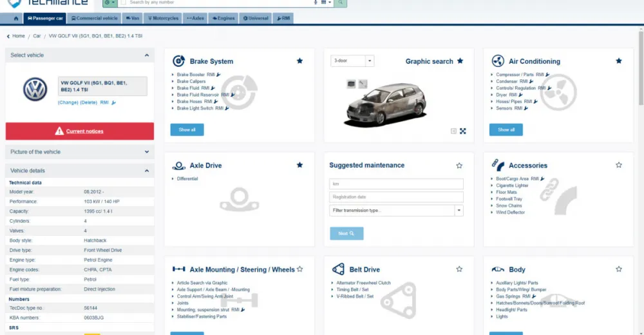This screenshot has width=644, height=335.
Task: Click the Next search button
Action: (x=346, y=233)
